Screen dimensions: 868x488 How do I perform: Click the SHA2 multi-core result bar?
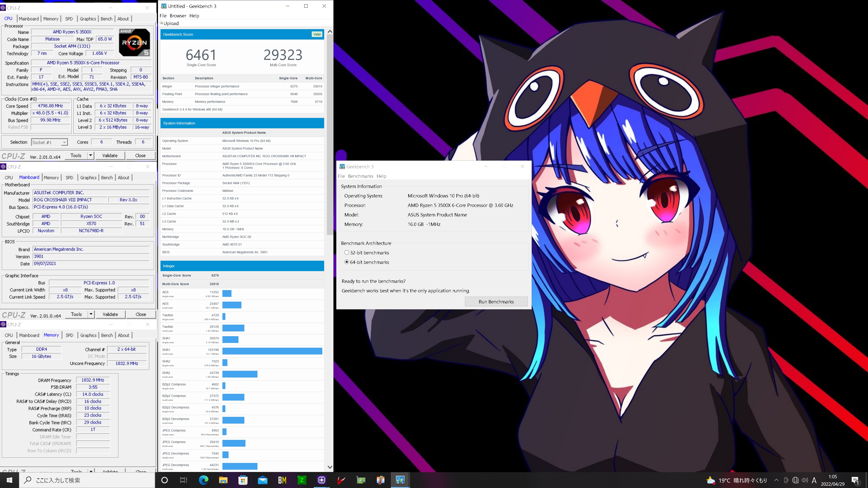pos(240,374)
